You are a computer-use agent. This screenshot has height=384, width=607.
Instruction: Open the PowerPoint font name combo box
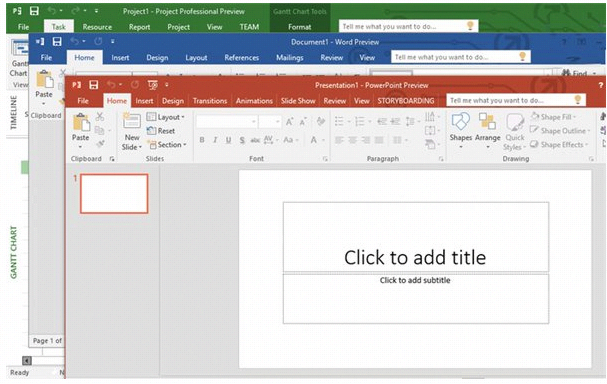(227, 122)
